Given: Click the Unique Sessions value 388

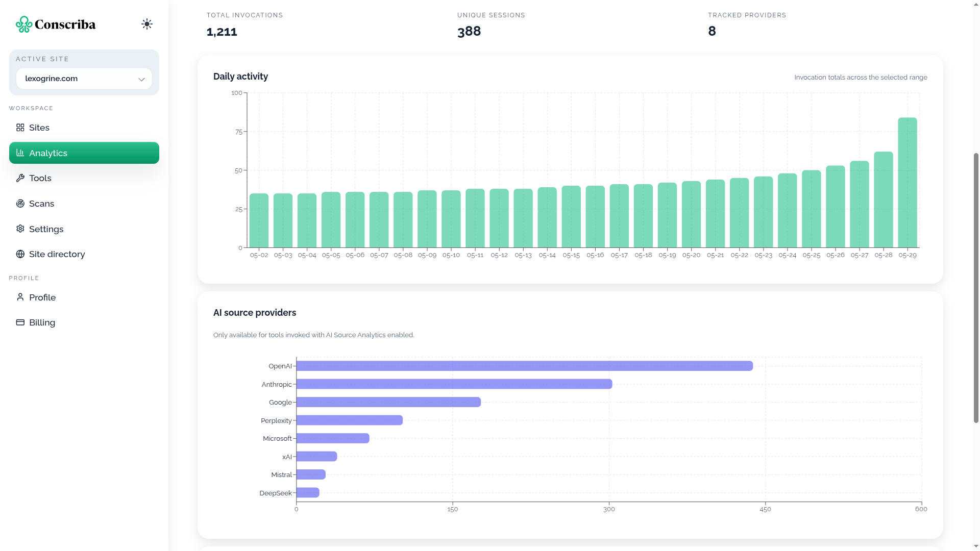Looking at the screenshot, I should pyautogui.click(x=469, y=31).
